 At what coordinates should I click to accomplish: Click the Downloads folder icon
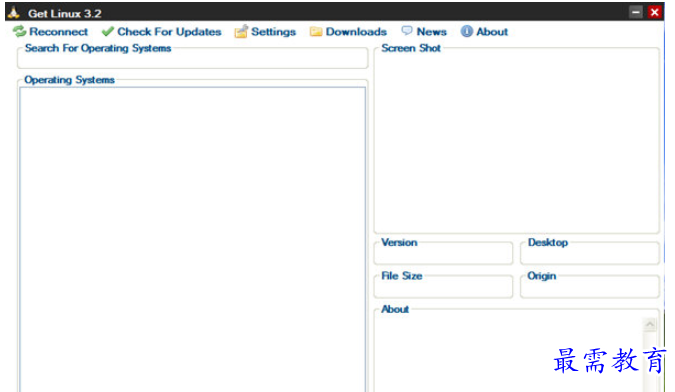tap(316, 31)
